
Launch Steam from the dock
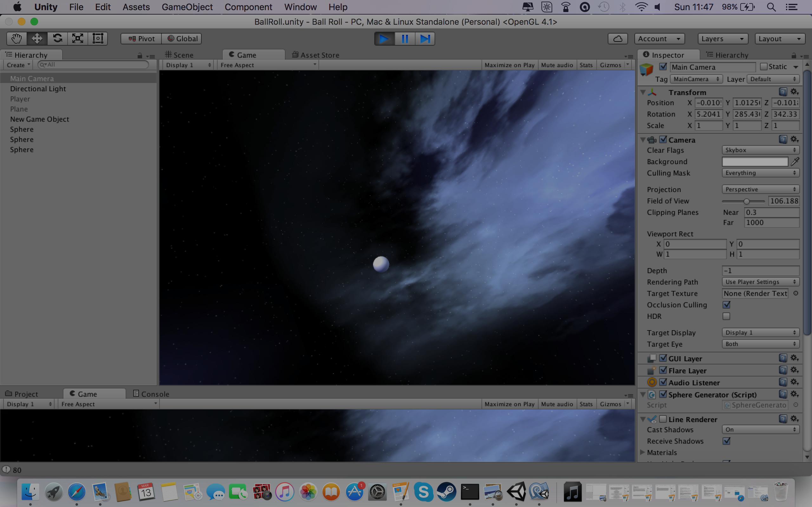click(446, 492)
